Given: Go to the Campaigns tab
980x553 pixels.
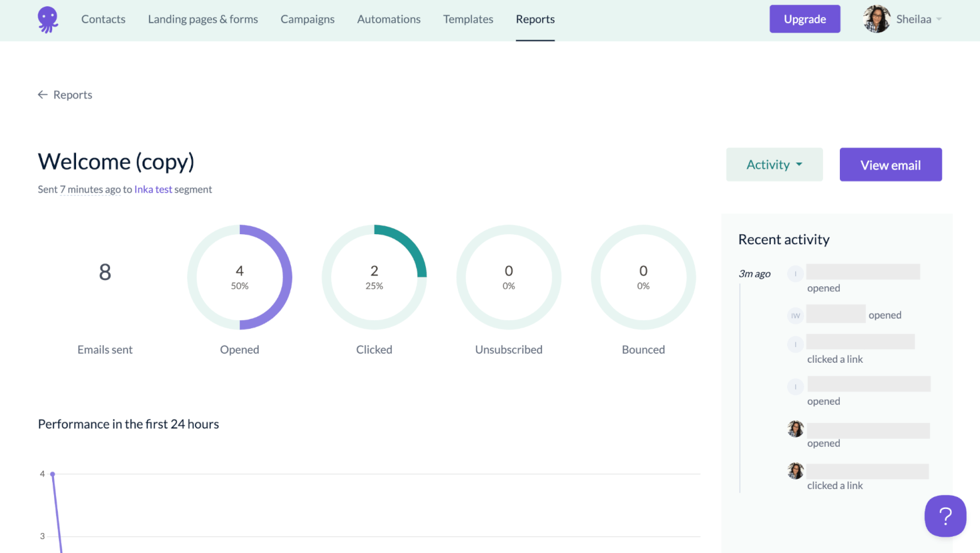Looking at the screenshot, I should (x=307, y=19).
